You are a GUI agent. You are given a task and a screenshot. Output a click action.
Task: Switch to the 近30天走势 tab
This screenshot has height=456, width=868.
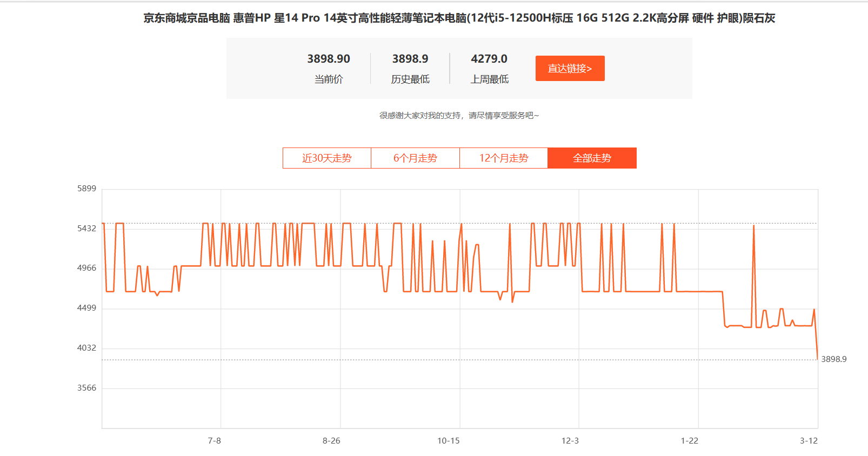pos(326,158)
